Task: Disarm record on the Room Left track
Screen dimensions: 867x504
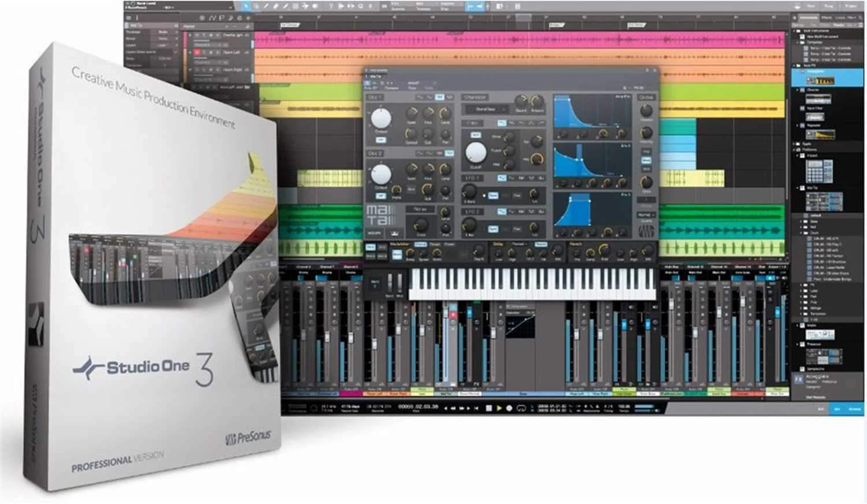Action: 197,53
